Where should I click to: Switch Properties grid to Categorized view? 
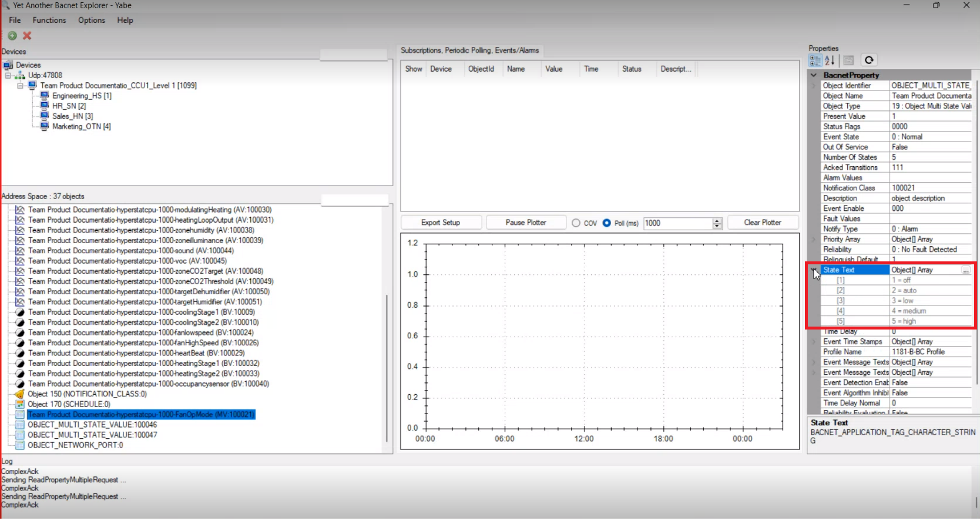pyautogui.click(x=815, y=60)
